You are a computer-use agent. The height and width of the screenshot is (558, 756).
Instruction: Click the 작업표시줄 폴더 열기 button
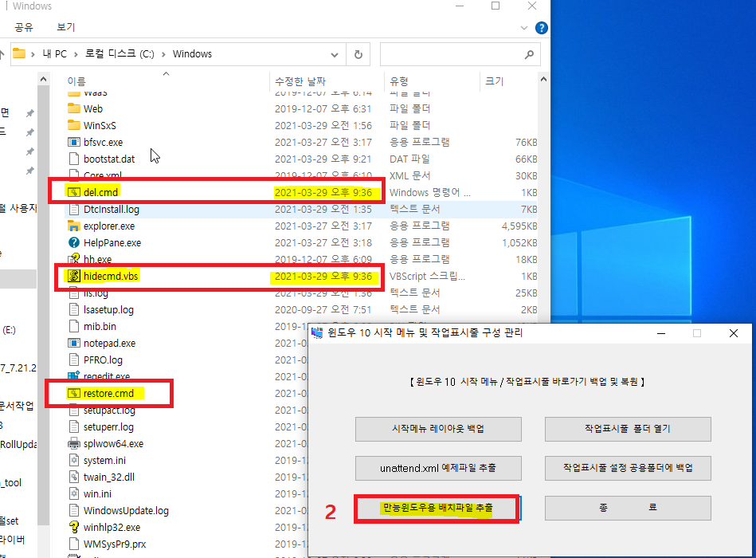pos(628,429)
